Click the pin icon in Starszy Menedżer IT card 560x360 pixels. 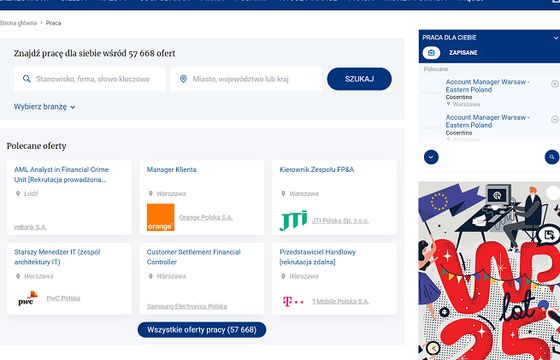(18, 276)
